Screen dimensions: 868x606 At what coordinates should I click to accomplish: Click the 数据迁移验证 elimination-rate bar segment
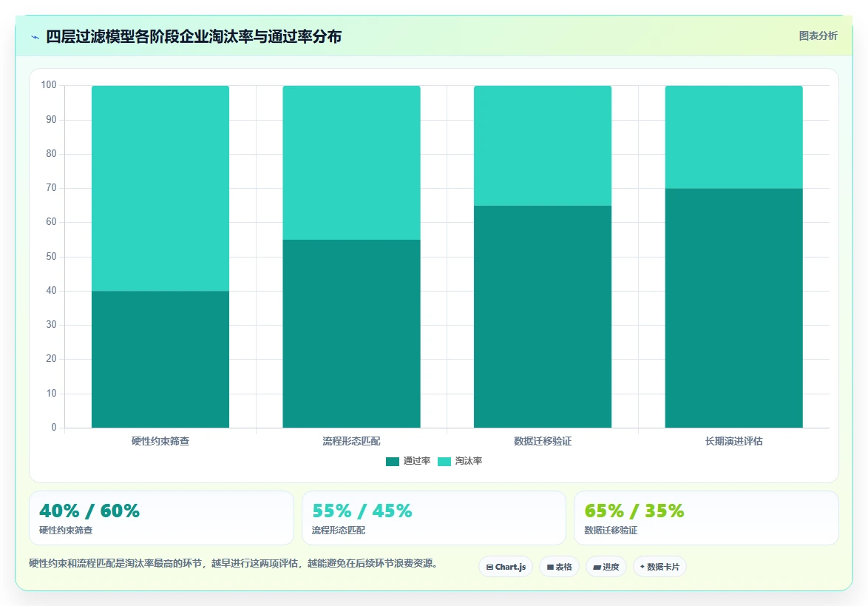(x=543, y=146)
